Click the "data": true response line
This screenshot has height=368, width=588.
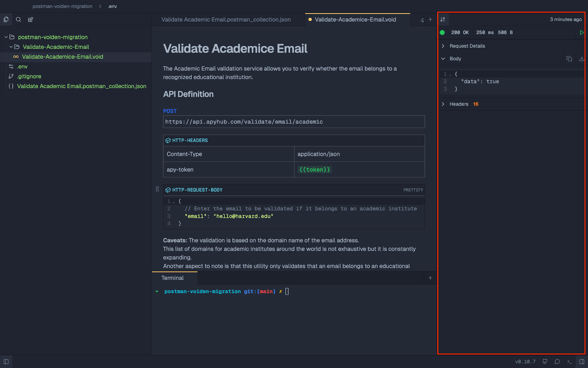480,82
